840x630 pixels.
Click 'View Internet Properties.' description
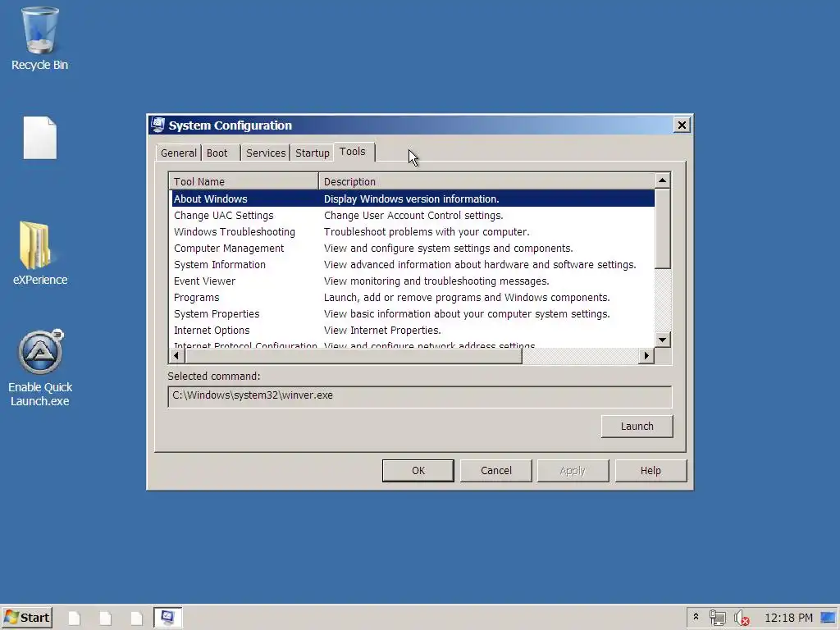coord(382,331)
